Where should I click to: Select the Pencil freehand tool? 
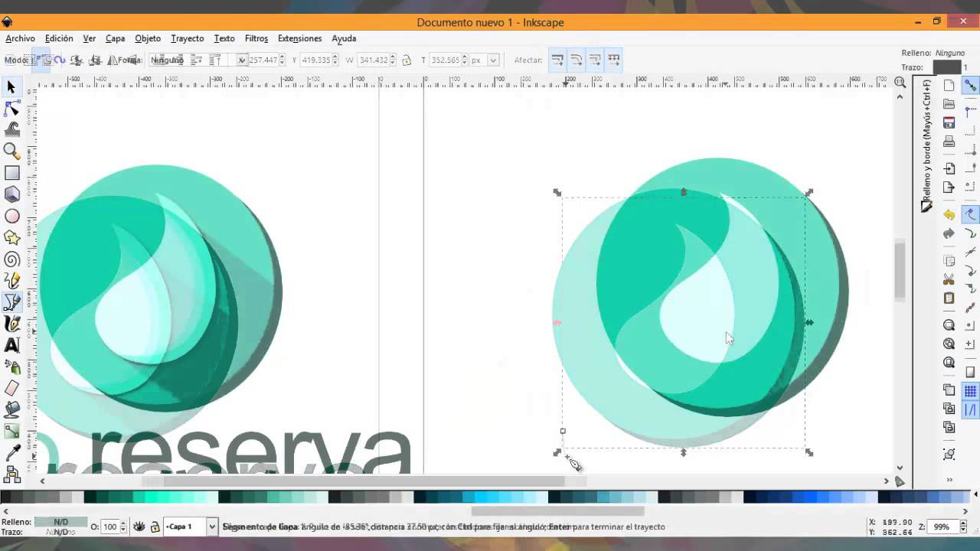[x=11, y=282]
